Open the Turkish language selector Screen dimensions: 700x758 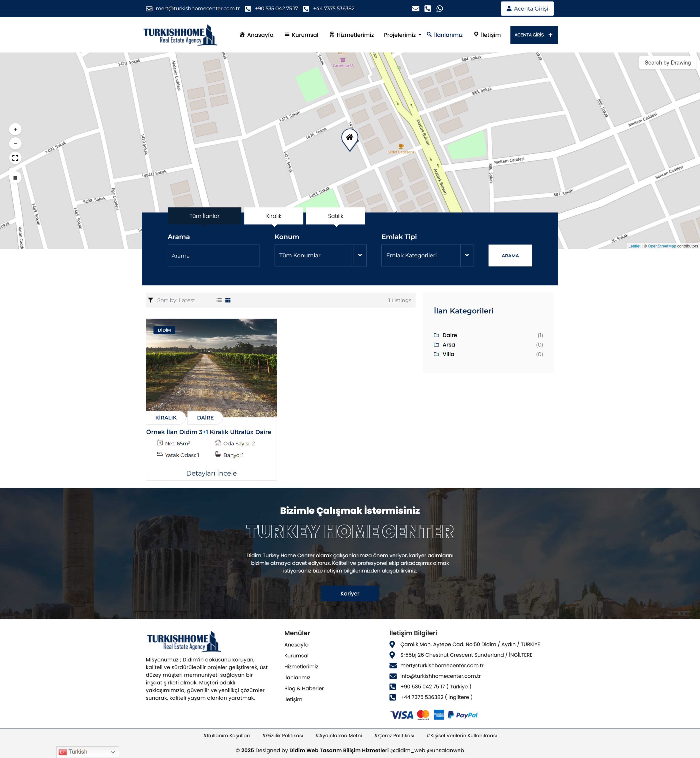point(87,752)
